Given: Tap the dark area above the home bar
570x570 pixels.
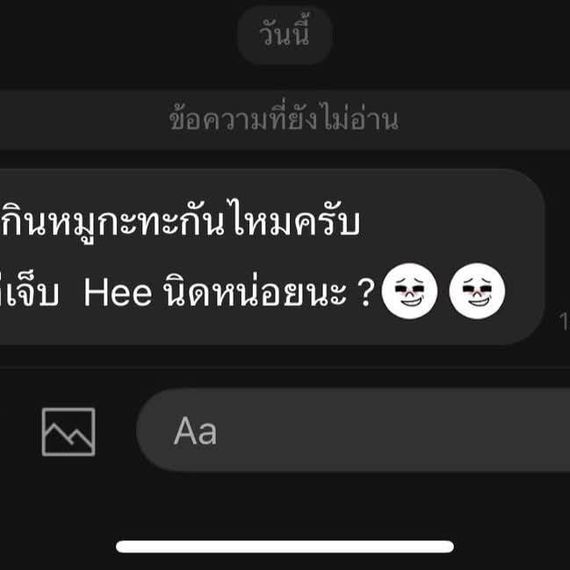Looking at the screenshot, I should (x=285, y=507).
